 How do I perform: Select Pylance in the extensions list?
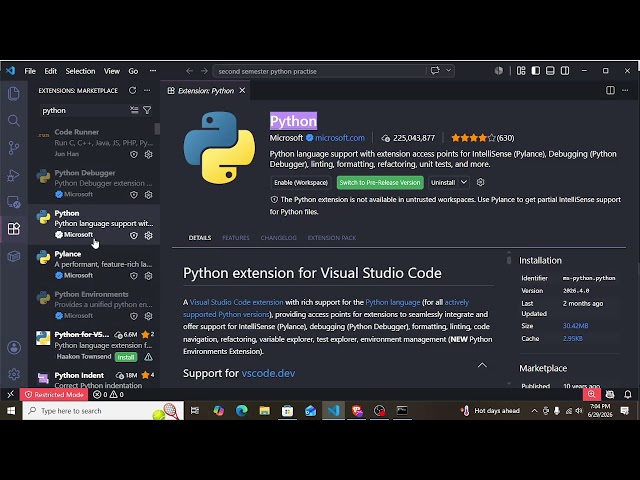coord(94,264)
